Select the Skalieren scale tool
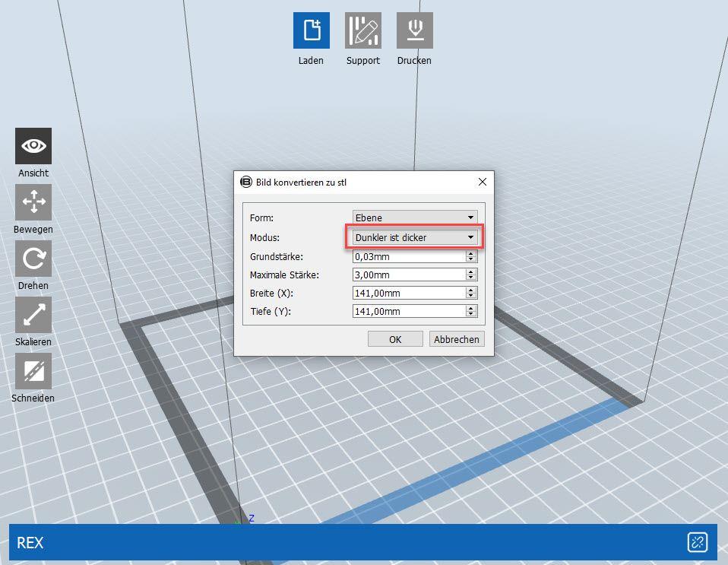The width and height of the screenshot is (728, 565). (33, 315)
